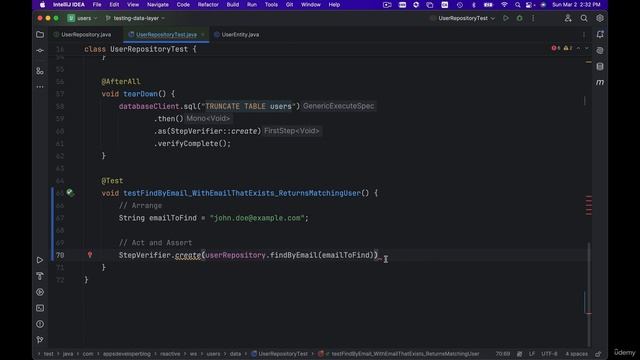Image resolution: width=640 pixels, height=360 pixels.
Task: Open the Build hammer tool window
Action: (40, 276)
